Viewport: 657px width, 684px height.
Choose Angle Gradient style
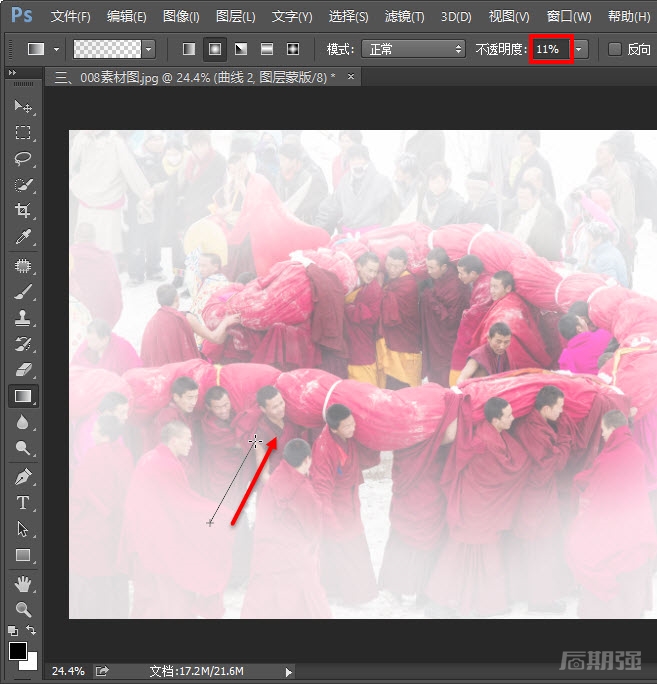[241, 49]
